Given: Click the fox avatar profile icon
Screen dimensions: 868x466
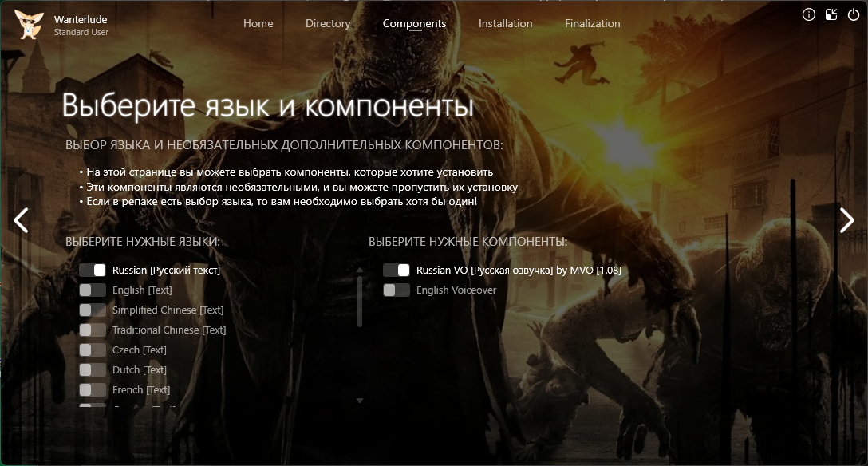Looking at the screenshot, I should [x=29, y=25].
